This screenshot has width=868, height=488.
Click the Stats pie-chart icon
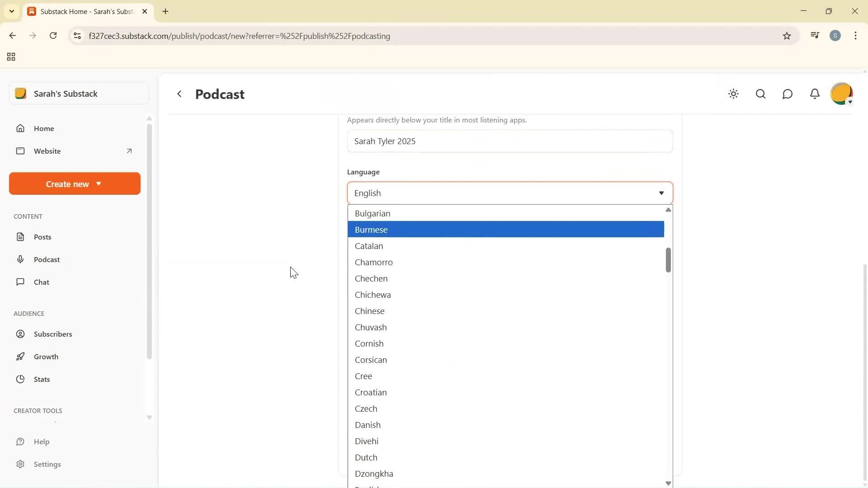(21, 379)
